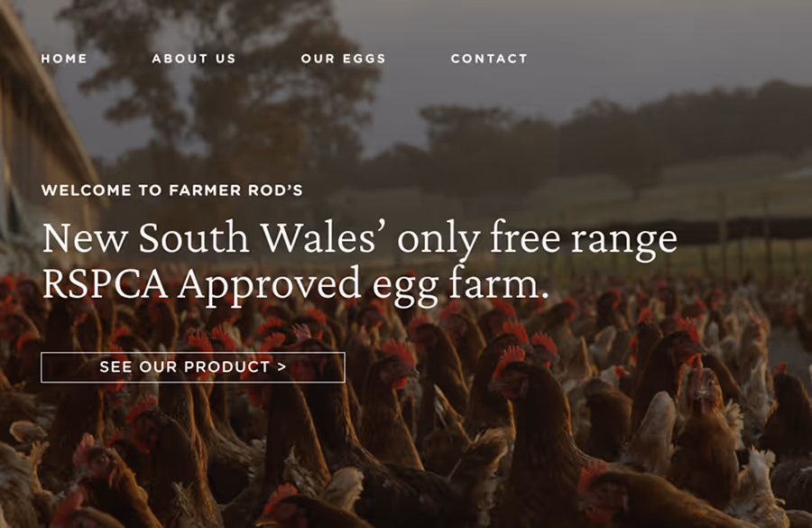Click the word PRODUCT inside the outlined button
Viewport: 812px width, 528px height.
[227, 366]
